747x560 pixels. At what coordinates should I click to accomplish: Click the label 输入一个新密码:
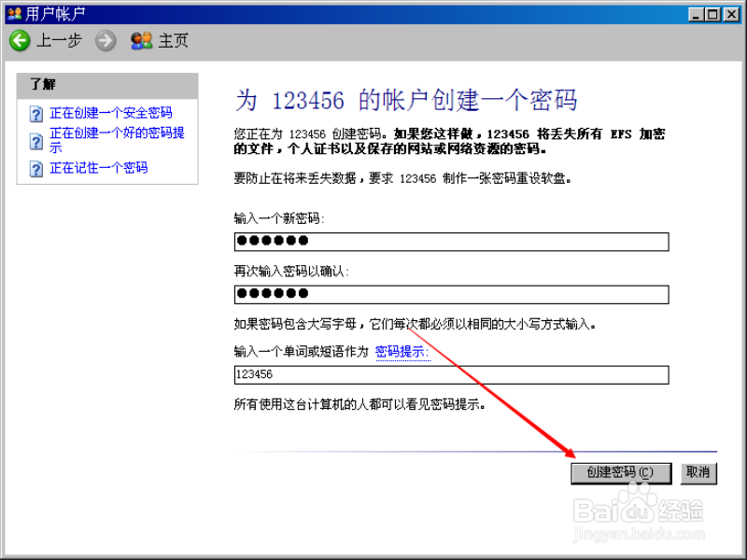pyautogui.click(x=278, y=218)
